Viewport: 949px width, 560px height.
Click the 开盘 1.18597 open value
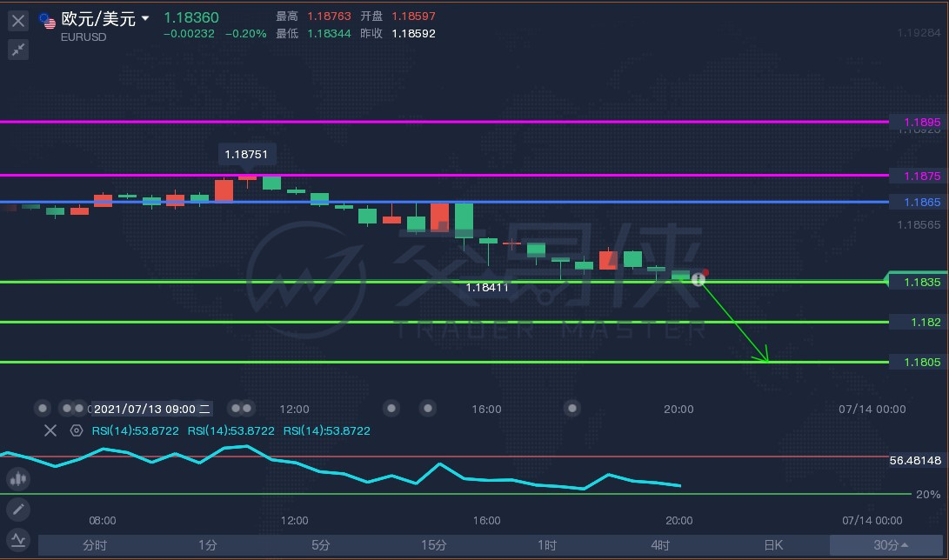click(x=413, y=17)
